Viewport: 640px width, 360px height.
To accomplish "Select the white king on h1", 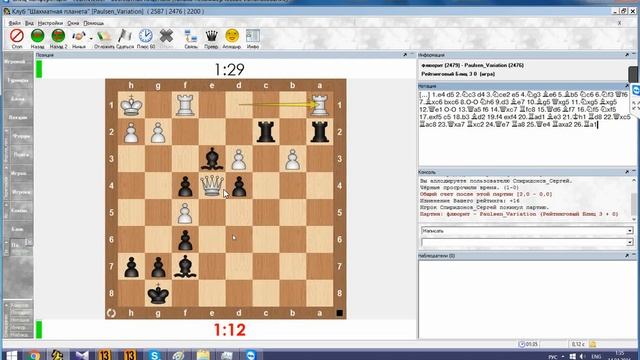I will point(131,105).
